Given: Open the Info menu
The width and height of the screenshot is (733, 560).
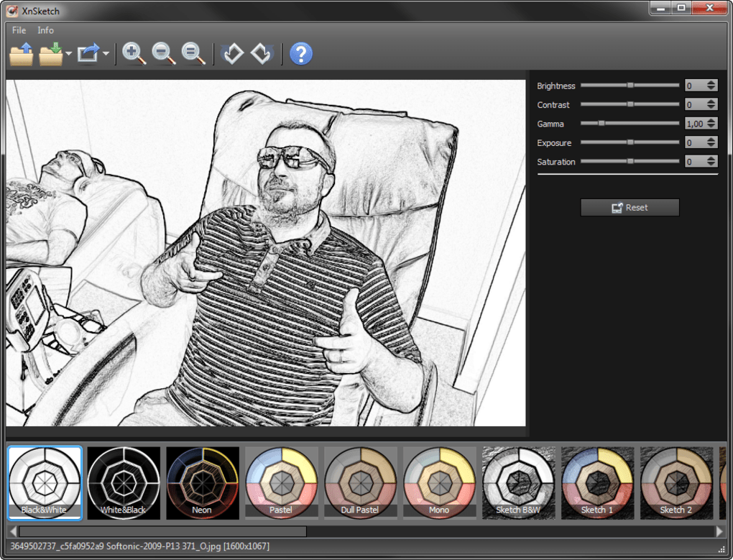Looking at the screenshot, I should [45, 30].
